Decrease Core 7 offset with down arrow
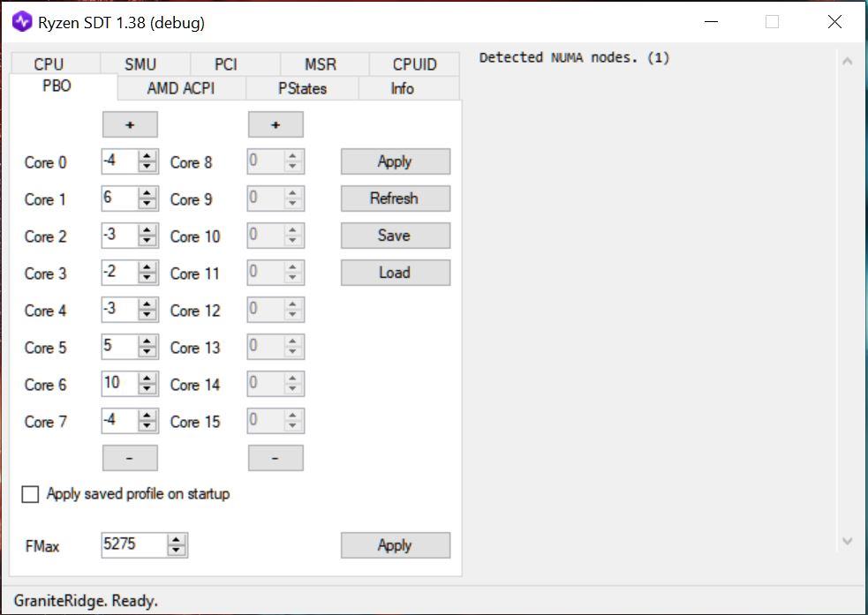868x615 pixels. pyautogui.click(x=147, y=426)
